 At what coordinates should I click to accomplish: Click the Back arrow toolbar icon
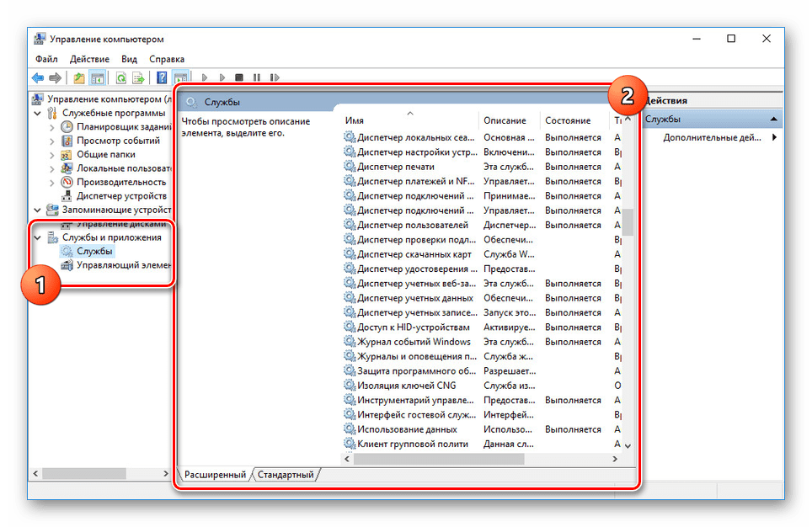click(x=37, y=77)
